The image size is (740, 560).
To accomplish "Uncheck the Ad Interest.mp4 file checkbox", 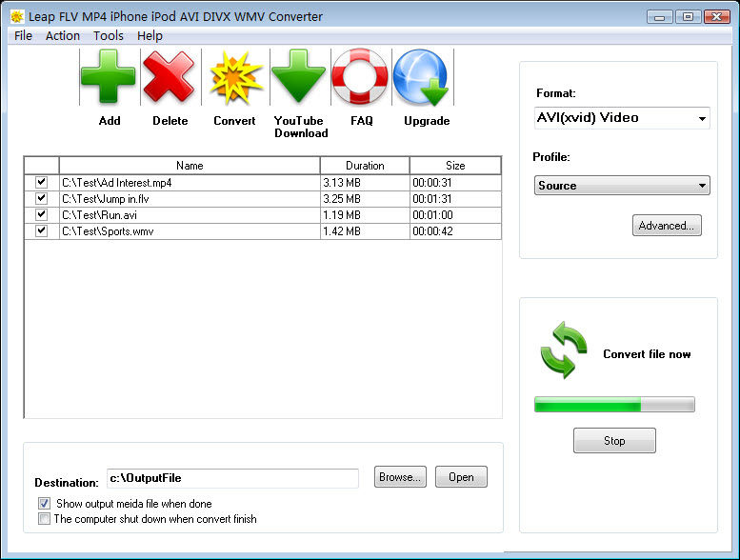I will tap(41, 182).
